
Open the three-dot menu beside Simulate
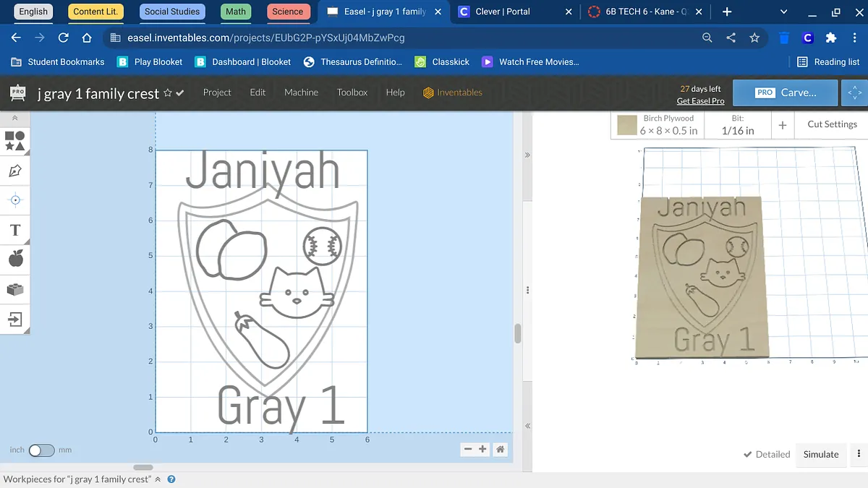tap(859, 454)
